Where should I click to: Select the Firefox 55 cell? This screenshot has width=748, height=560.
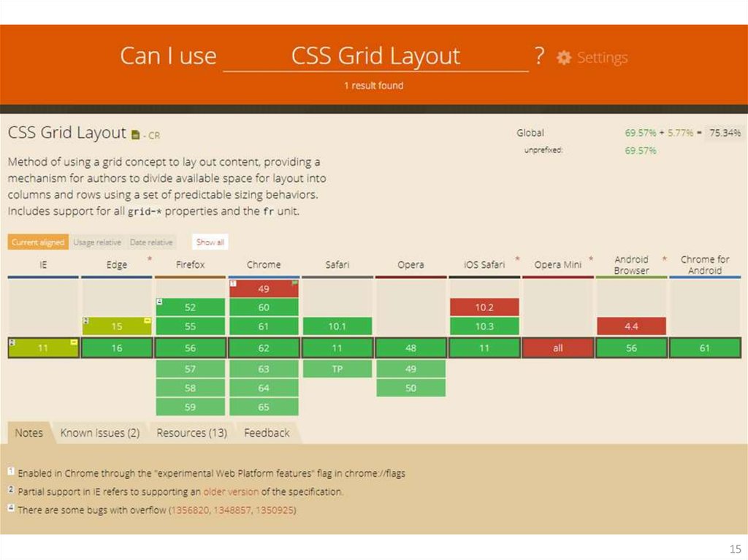pos(191,326)
